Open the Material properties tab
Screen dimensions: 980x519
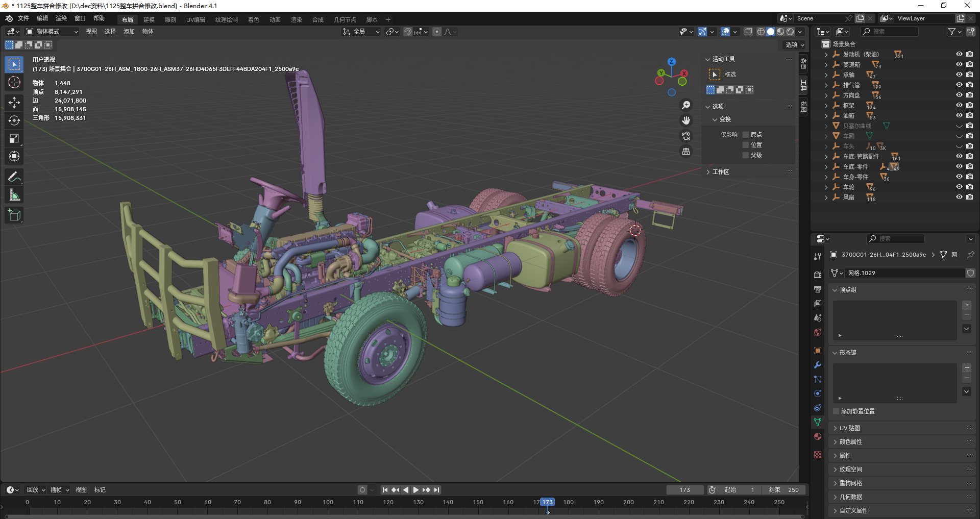[x=818, y=436]
